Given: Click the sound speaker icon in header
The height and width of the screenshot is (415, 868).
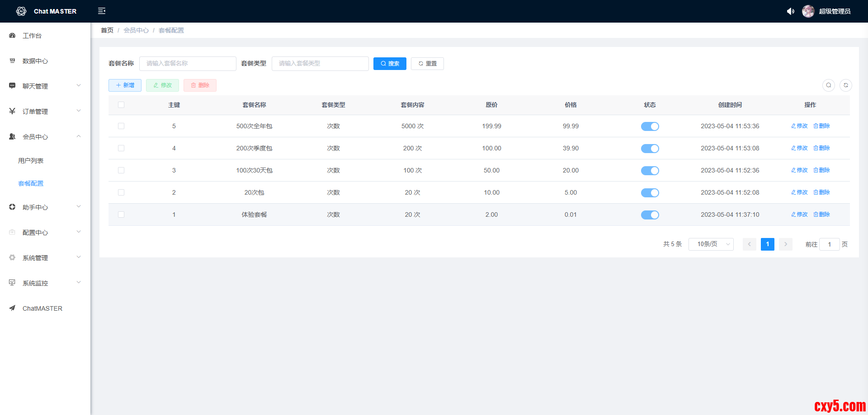Looking at the screenshot, I should point(790,11).
